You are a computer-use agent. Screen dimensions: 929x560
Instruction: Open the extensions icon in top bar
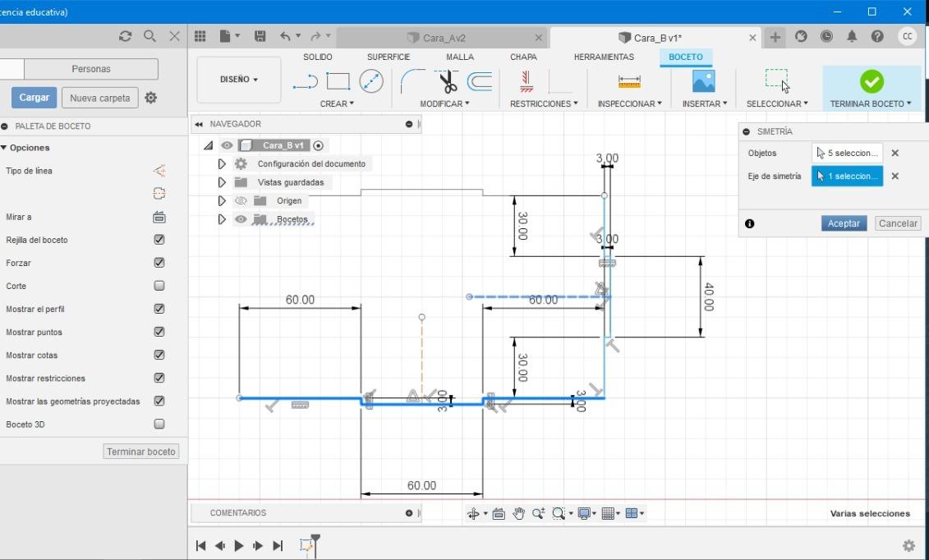coord(801,37)
